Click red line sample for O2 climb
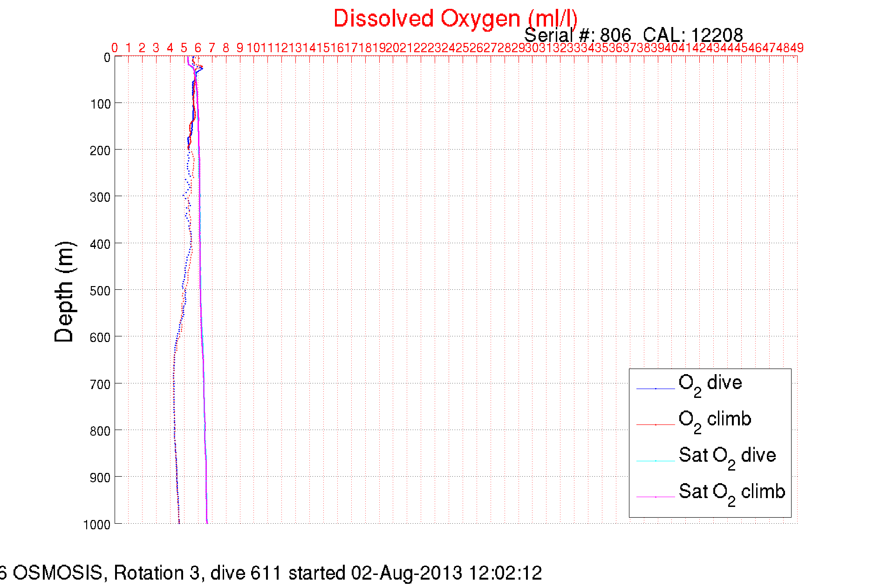881x588 pixels. (x=656, y=425)
